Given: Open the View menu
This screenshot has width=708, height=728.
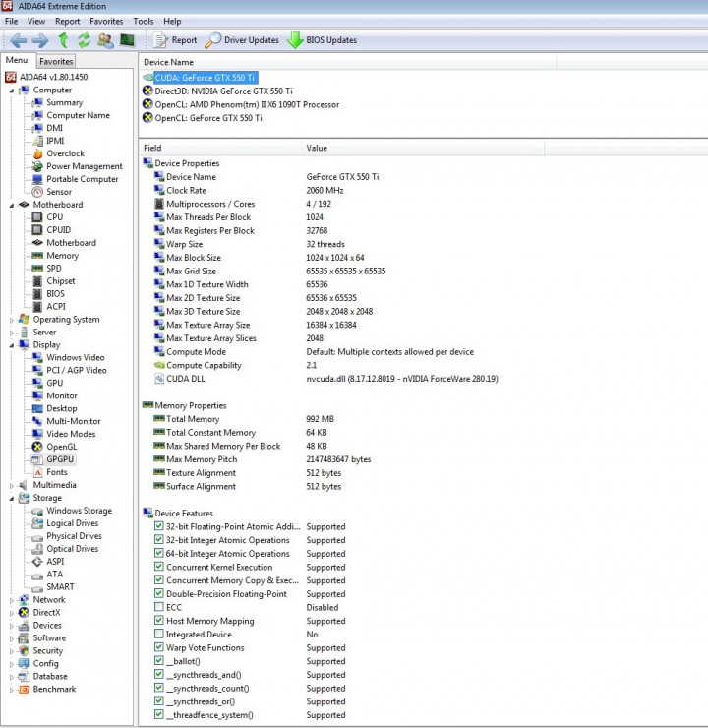Looking at the screenshot, I should pyautogui.click(x=36, y=22).
